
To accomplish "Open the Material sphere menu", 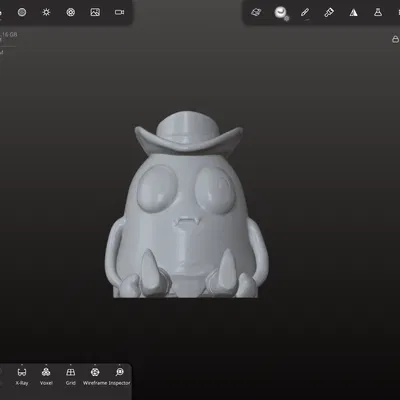I will click(x=22, y=12).
